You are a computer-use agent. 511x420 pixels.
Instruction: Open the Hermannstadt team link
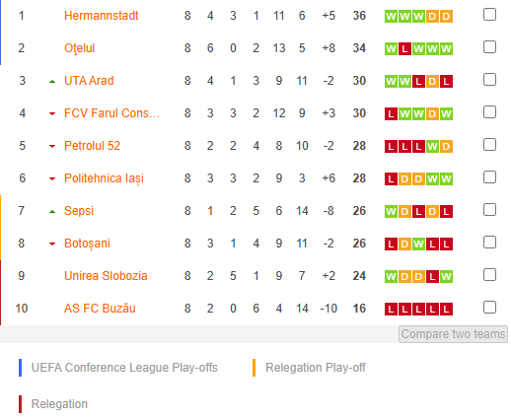102,16
